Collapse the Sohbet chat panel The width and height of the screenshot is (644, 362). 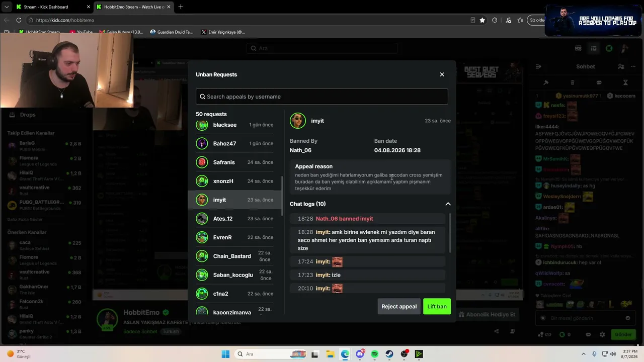[538, 66]
